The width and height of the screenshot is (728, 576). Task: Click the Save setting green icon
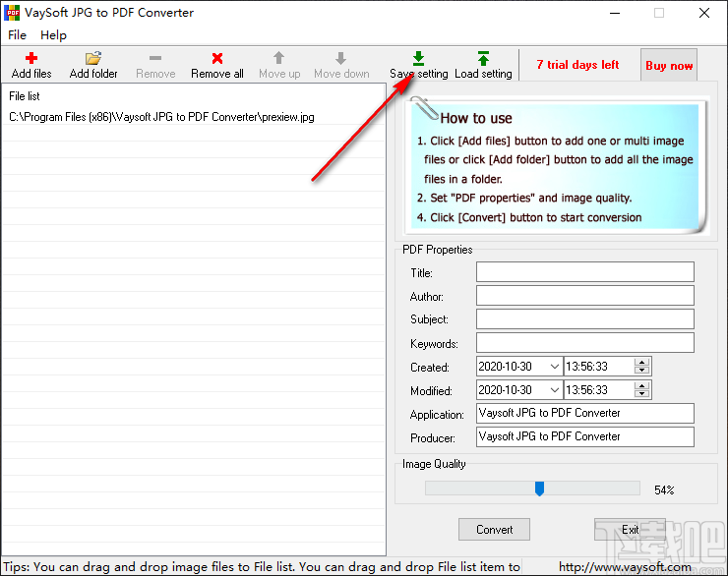pyautogui.click(x=418, y=58)
